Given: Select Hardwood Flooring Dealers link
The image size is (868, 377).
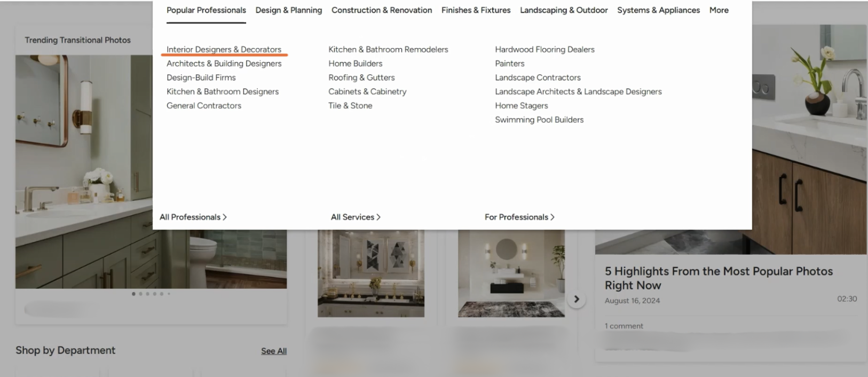Looking at the screenshot, I should (x=545, y=49).
